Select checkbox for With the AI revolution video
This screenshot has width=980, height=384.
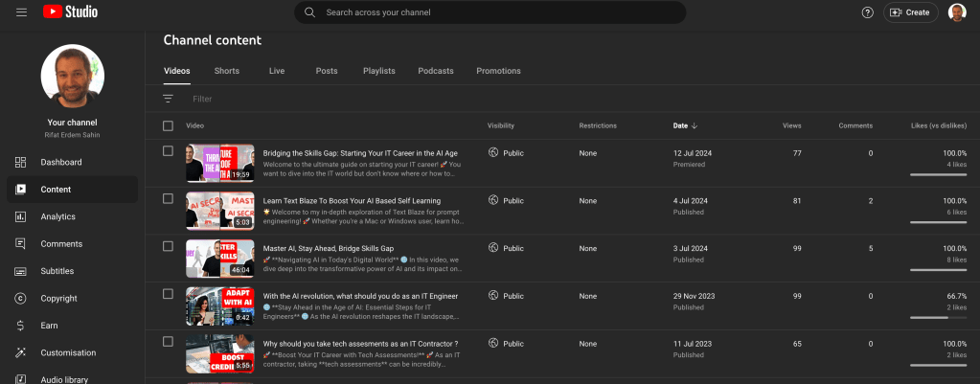[168, 293]
